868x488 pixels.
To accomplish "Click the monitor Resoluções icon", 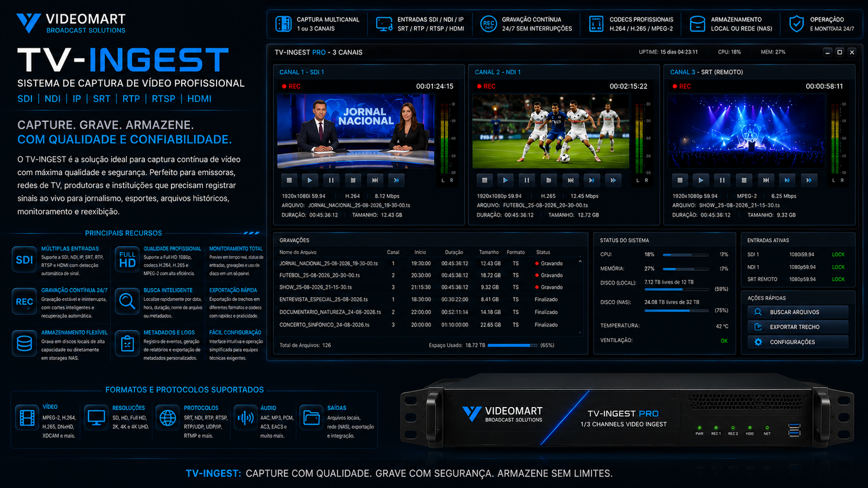I will [97, 418].
